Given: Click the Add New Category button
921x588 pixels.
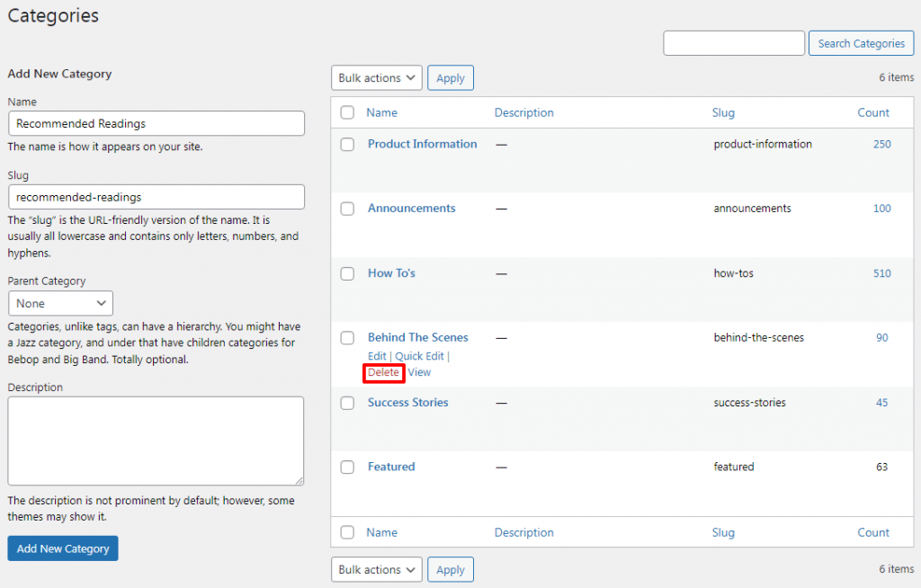Looking at the screenshot, I should [x=62, y=548].
